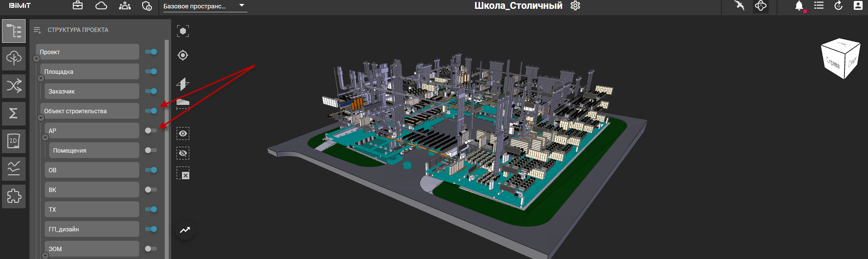Collapse the Проект tree node arrow

36,59
